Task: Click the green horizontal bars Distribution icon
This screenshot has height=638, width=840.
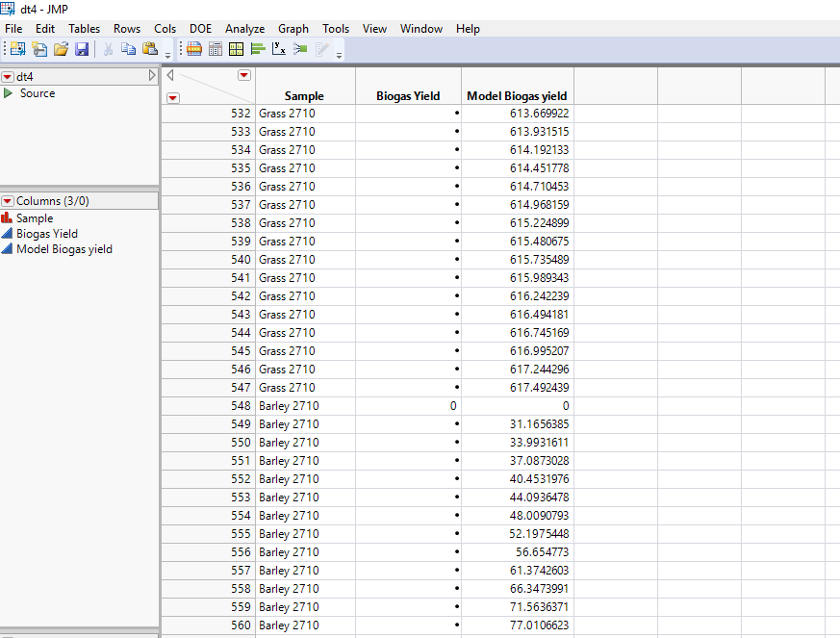Action: pyautogui.click(x=258, y=49)
